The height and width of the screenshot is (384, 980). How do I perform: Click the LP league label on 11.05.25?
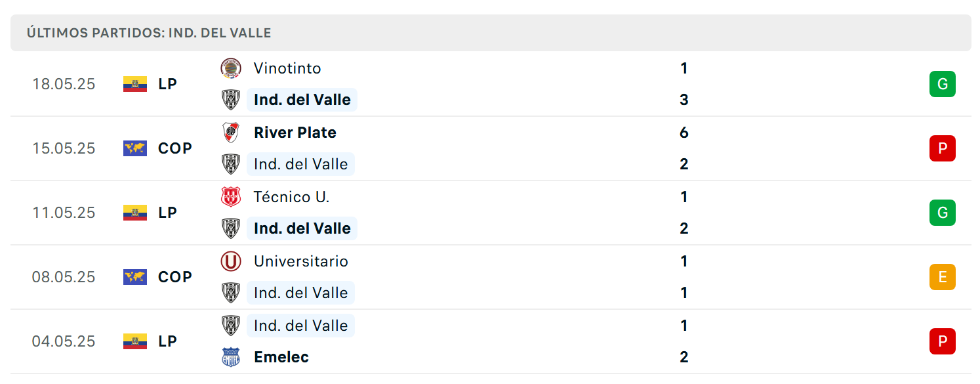[x=168, y=213]
